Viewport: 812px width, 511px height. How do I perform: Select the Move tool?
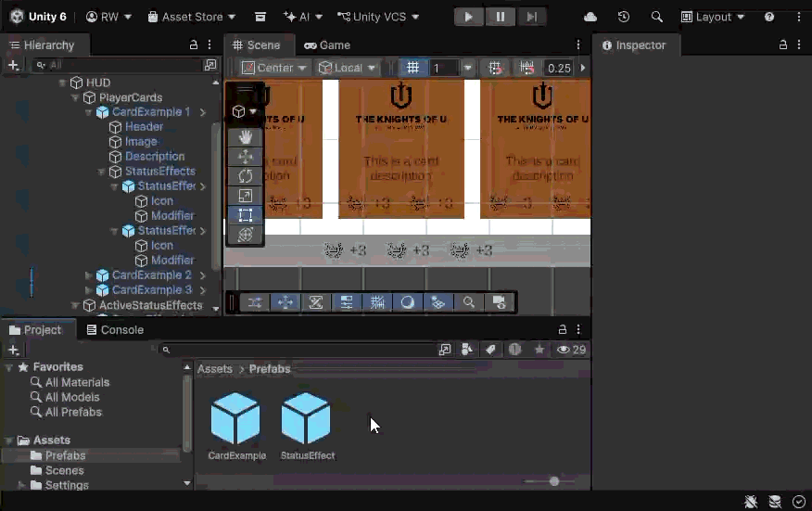246,157
